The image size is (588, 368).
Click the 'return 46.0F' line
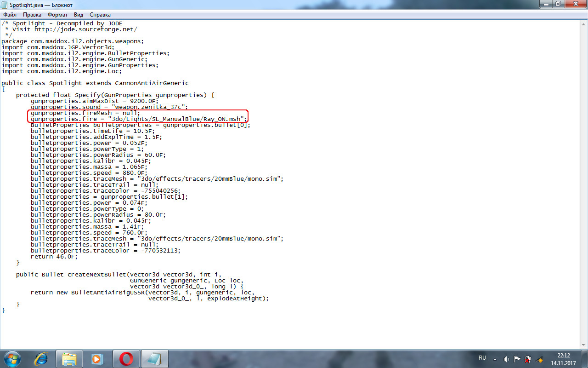click(54, 257)
